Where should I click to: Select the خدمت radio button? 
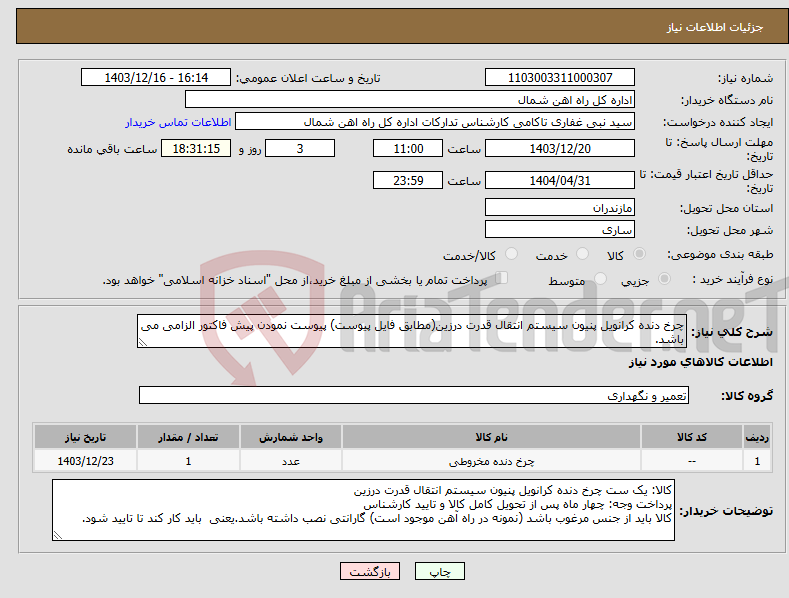click(x=582, y=254)
